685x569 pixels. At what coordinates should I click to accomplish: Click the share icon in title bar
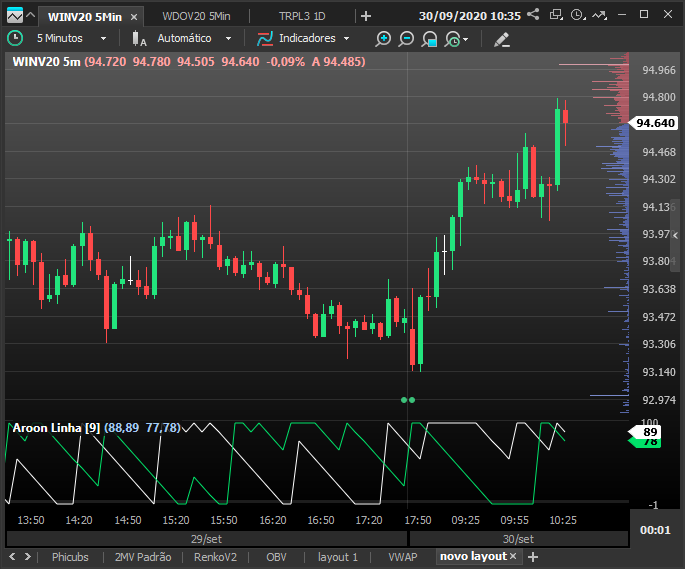point(533,14)
